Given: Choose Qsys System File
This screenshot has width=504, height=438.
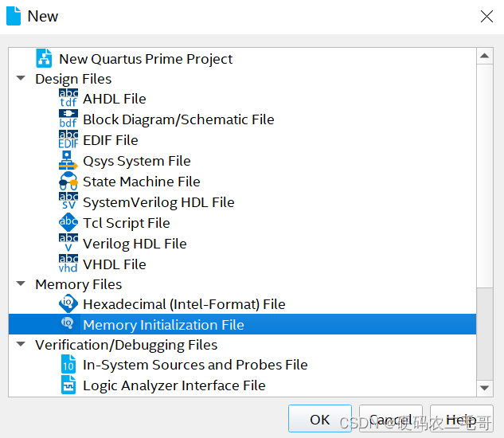Looking at the screenshot, I should 137,161.
